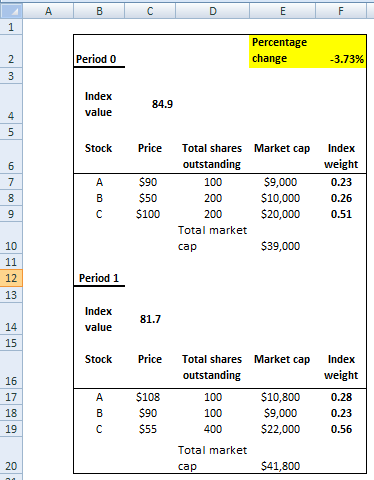374x480 pixels.
Task: Select column B header
Action: 99,11
